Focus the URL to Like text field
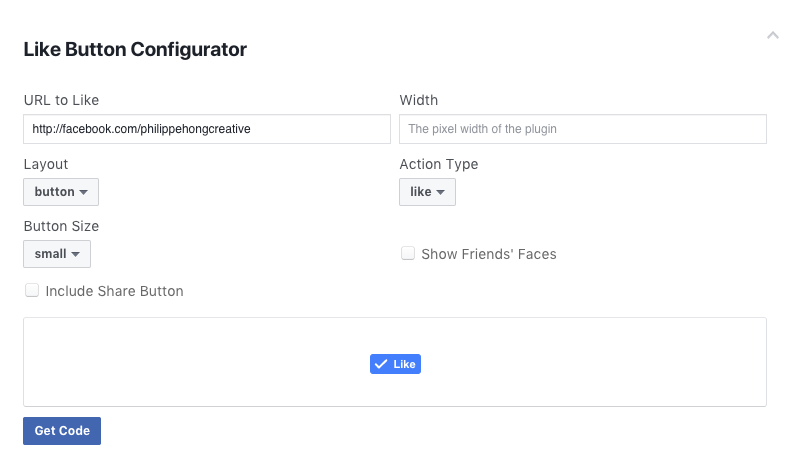791x463 pixels. (207, 129)
